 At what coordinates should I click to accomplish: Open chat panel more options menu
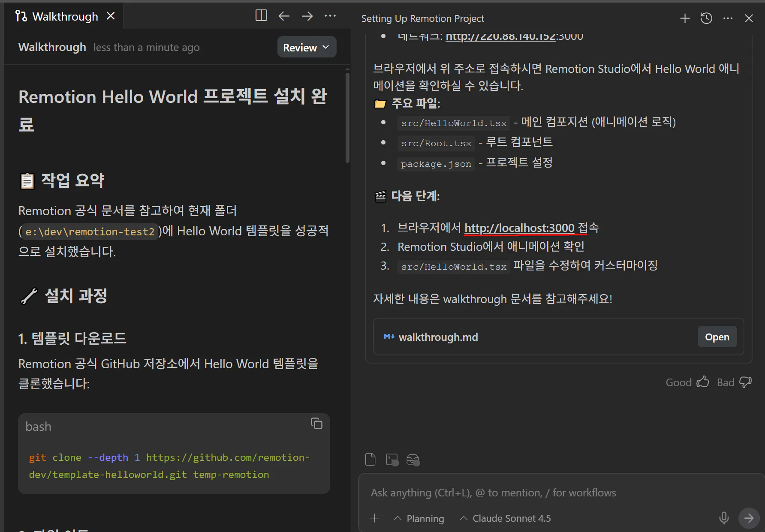click(728, 18)
